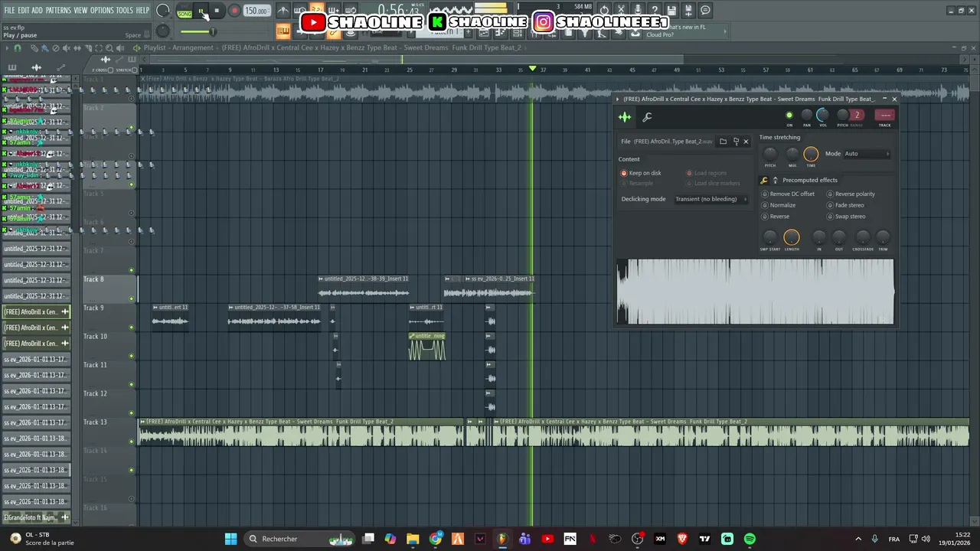Open the wrench settings tab in sampler

pyautogui.click(x=647, y=117)
